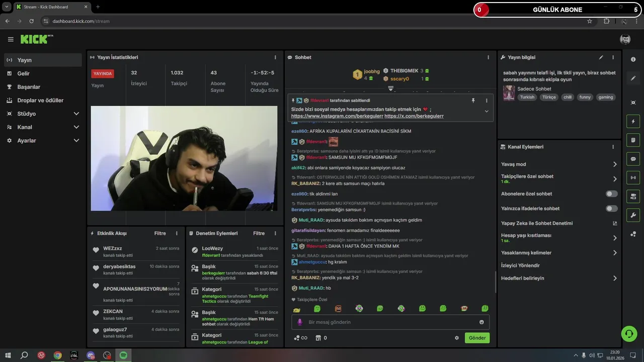Screen dimensions: 644x362
Task: Click the pencil icon in right rail
Action: pos(633,78)
